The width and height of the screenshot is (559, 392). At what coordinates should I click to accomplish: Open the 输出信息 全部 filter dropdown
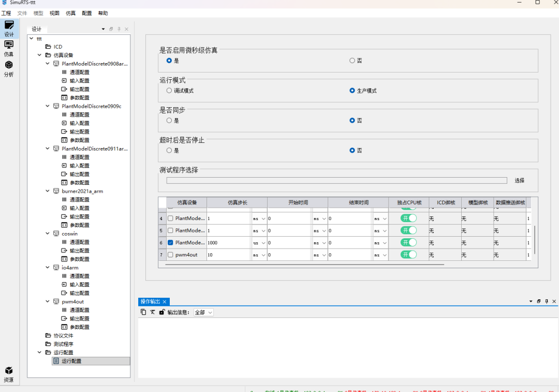[203, 312]
